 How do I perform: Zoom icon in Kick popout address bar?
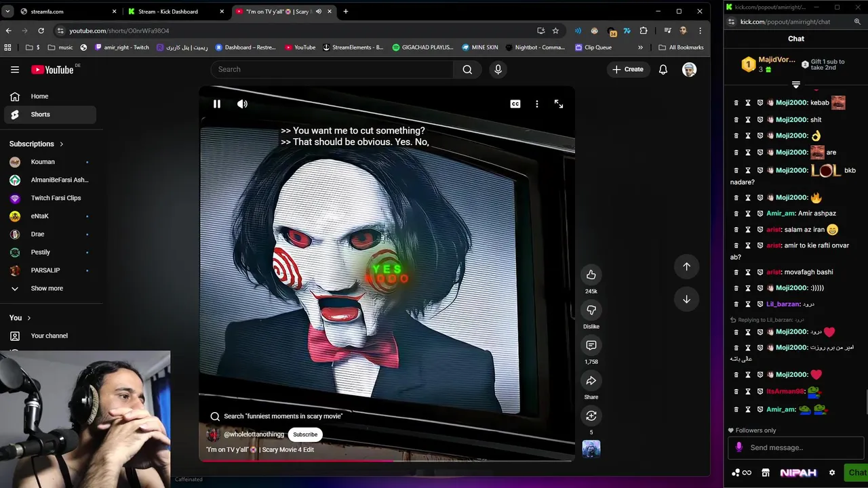tap(857, 22)
